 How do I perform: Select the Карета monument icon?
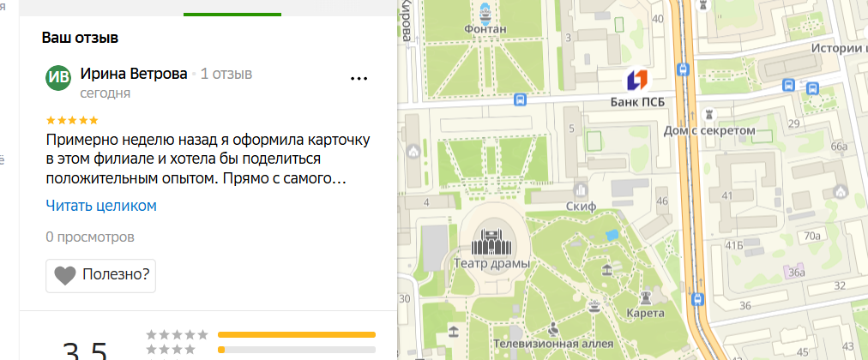[x=645, y=297]
